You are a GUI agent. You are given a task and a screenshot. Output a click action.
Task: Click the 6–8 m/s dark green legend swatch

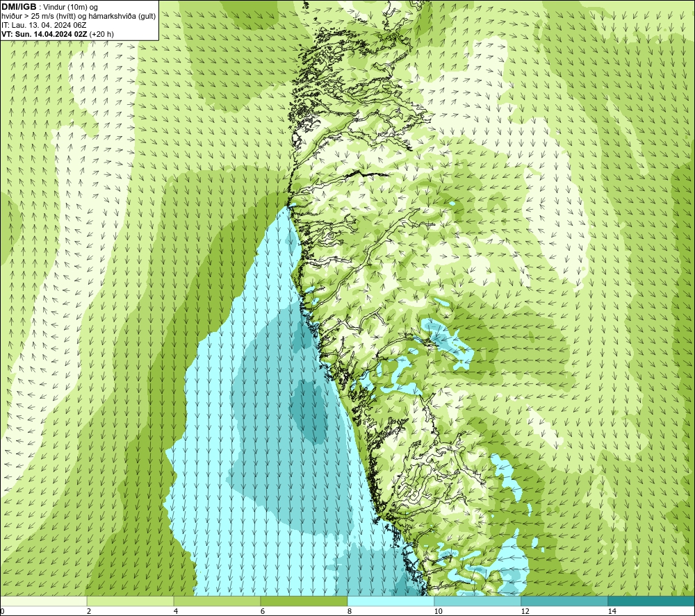pyautogui.click(x=304, y=601)
